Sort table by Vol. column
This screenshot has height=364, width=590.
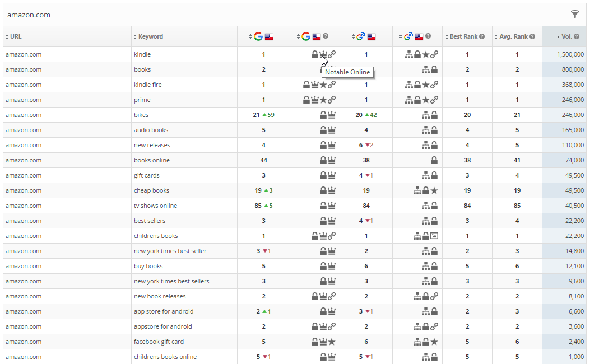(x=564, y=36)
